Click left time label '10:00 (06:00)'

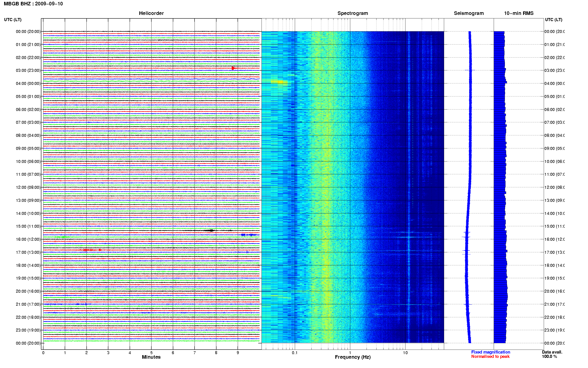coord(28,161)
